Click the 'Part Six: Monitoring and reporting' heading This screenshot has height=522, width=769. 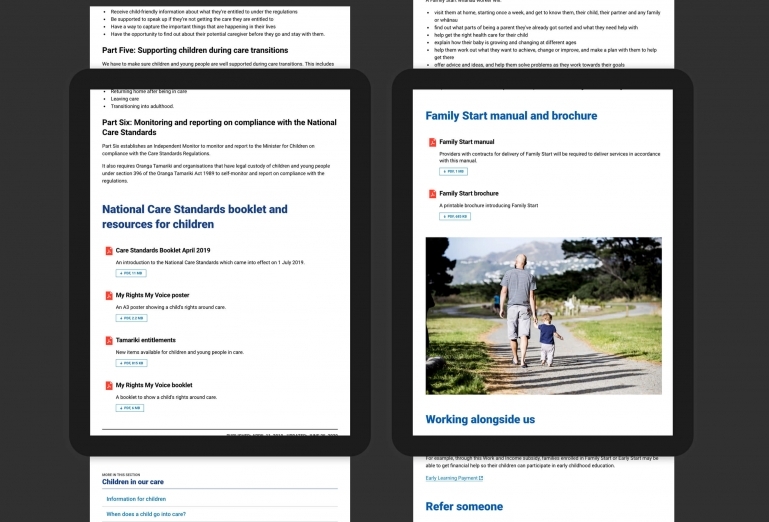(x=219, y=127)
